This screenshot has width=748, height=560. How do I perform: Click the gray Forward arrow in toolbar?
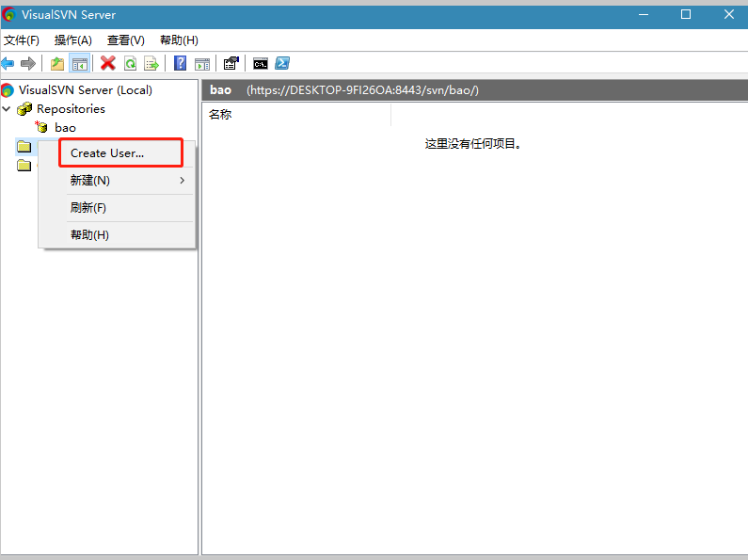point(28,63)
